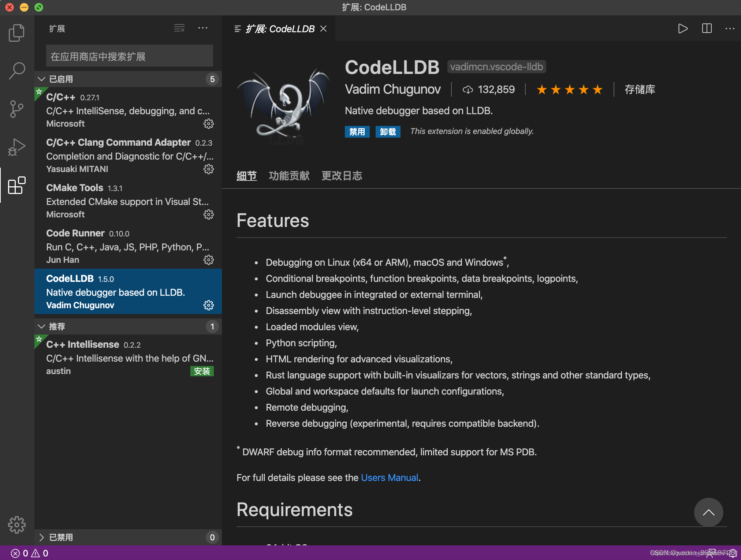Click the vadimcn.vscode-lldb identifier badge
Viewport: 741px width, 560px height.
496,67
